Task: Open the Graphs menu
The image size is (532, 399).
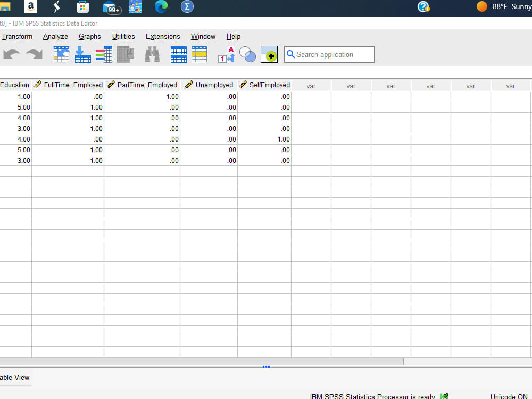Action: coord(89,36)
